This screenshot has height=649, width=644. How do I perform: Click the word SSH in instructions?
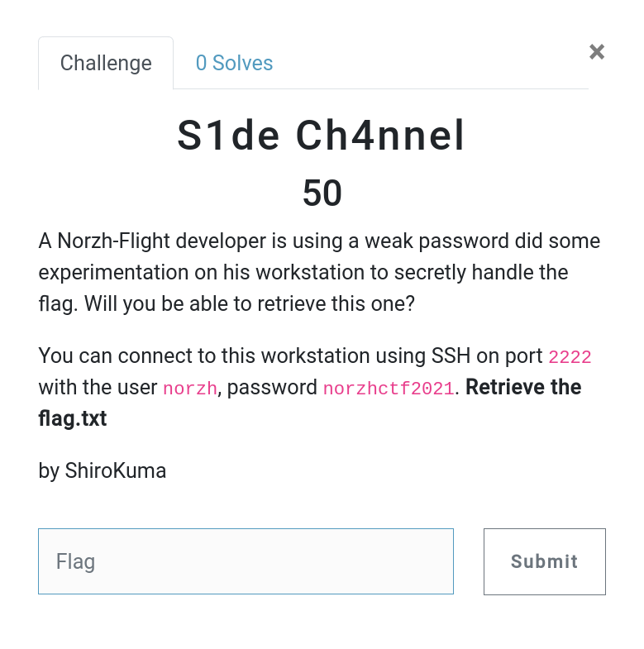[451, 356]
